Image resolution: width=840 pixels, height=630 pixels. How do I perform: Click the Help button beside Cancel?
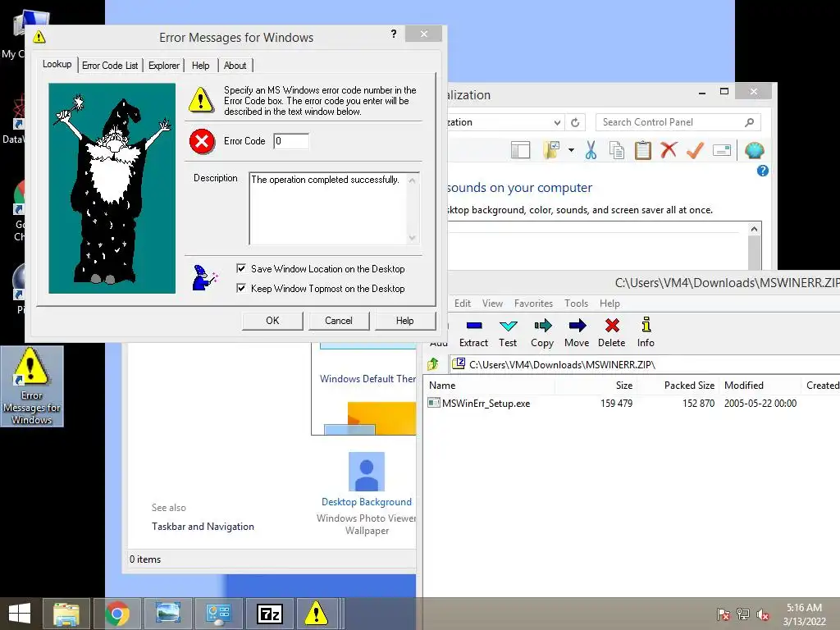pyautogui.click(x=404, y=321)
